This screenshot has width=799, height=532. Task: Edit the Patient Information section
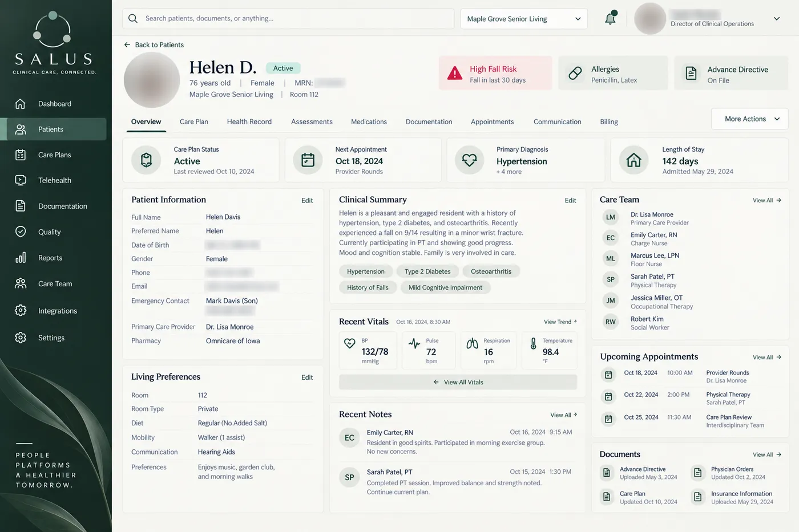coord(307,200)
